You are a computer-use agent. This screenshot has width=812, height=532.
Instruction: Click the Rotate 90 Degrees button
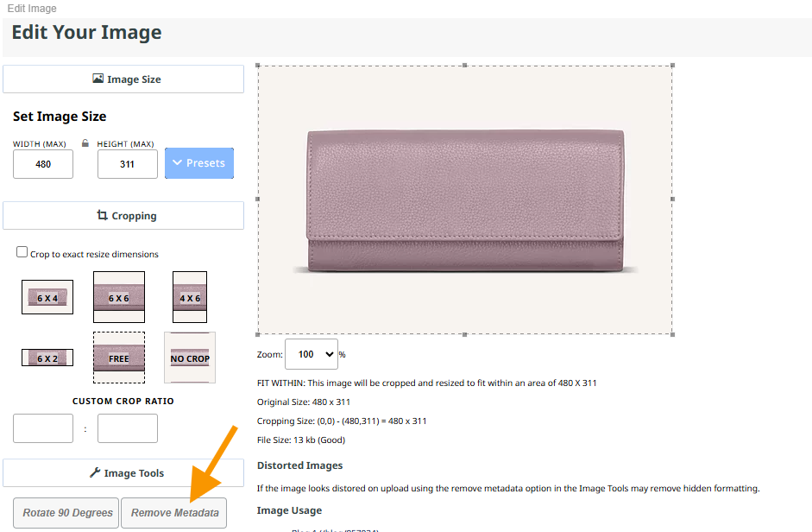(67, 513)
